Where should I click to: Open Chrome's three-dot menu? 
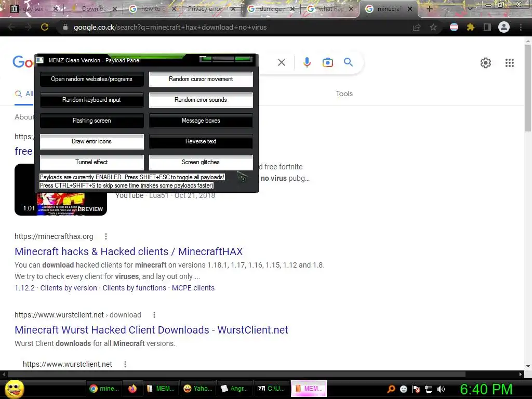(x=521, y=27)
